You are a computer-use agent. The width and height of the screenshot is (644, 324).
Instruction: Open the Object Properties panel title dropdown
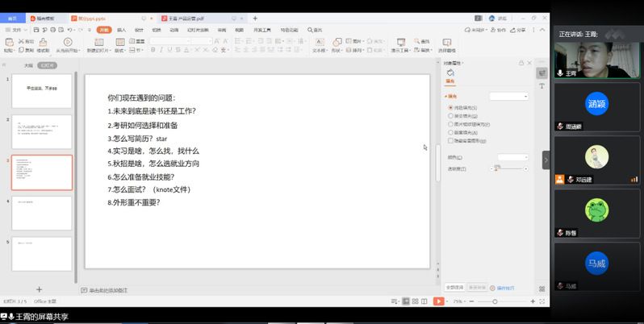point(454,63)
